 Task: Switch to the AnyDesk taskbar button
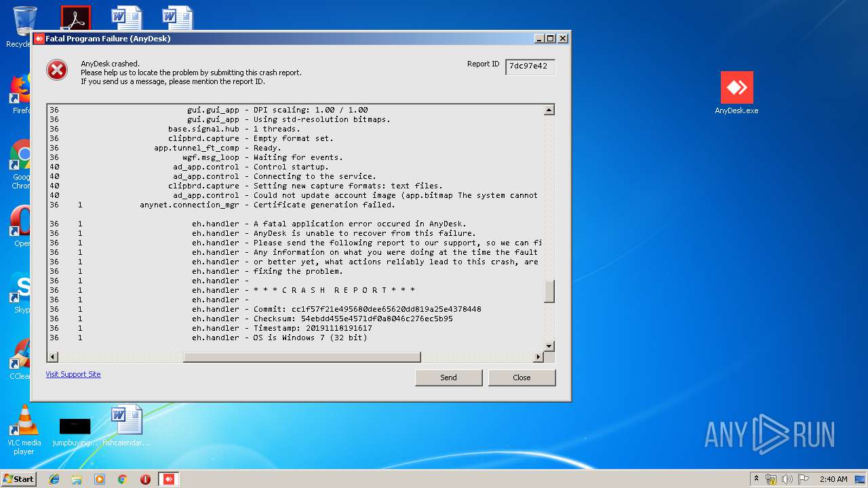point(169,479)
